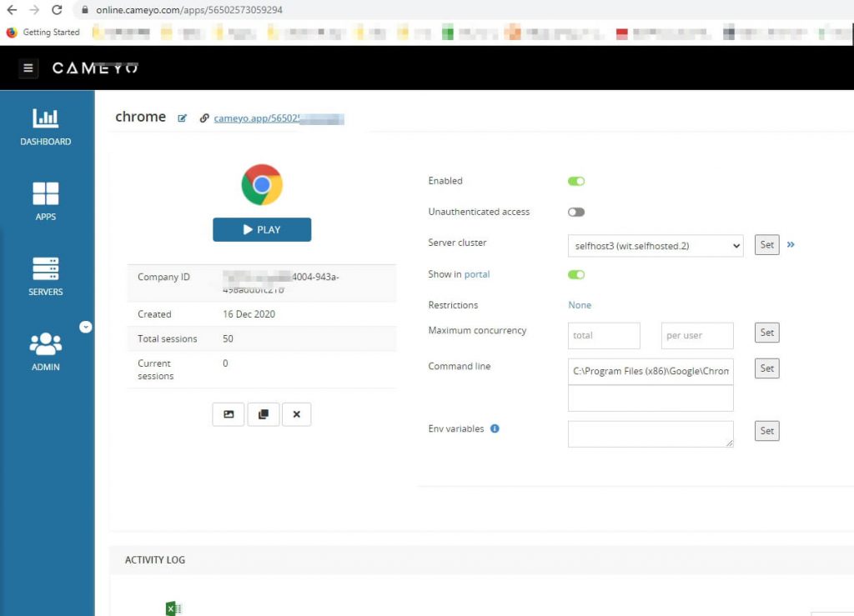Open the Apps section
The width and height of the screenshot is (854, 616).
tap(46, 202)
